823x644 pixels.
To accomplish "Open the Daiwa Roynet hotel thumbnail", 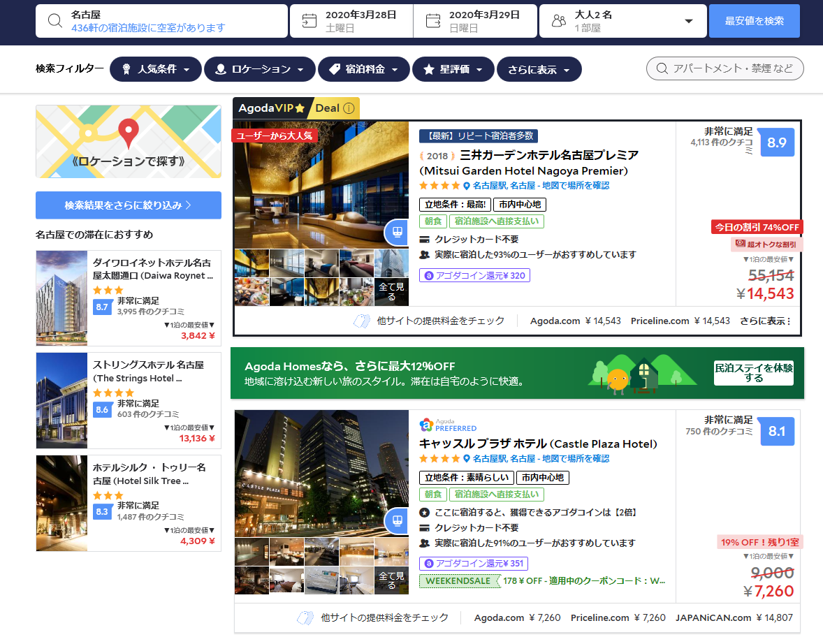I will tap(61, 298).
